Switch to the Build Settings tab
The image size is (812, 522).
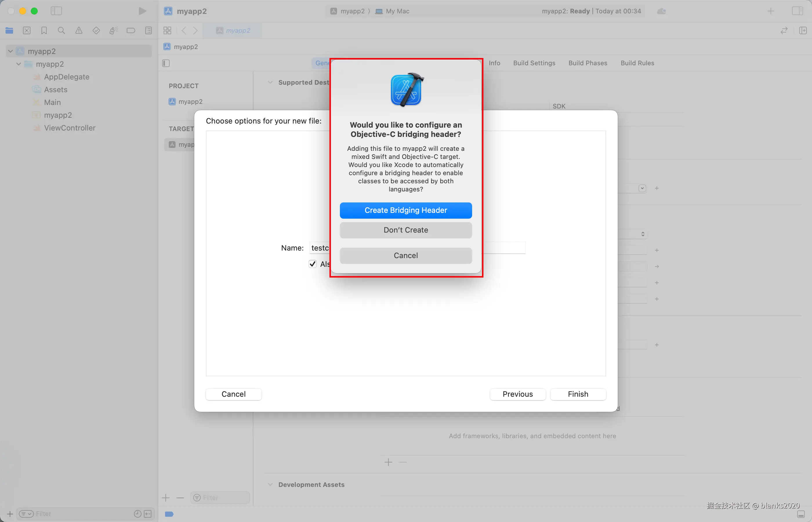tap(534, 63)
